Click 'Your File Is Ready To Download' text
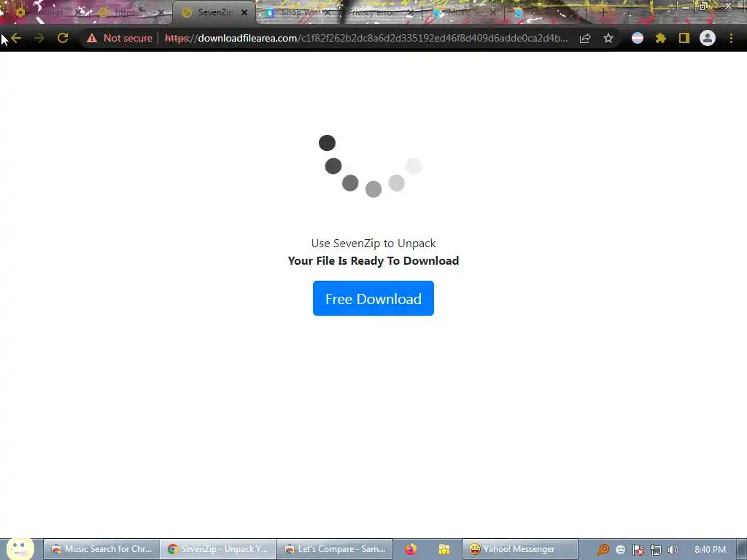 [x=373, y=261]
